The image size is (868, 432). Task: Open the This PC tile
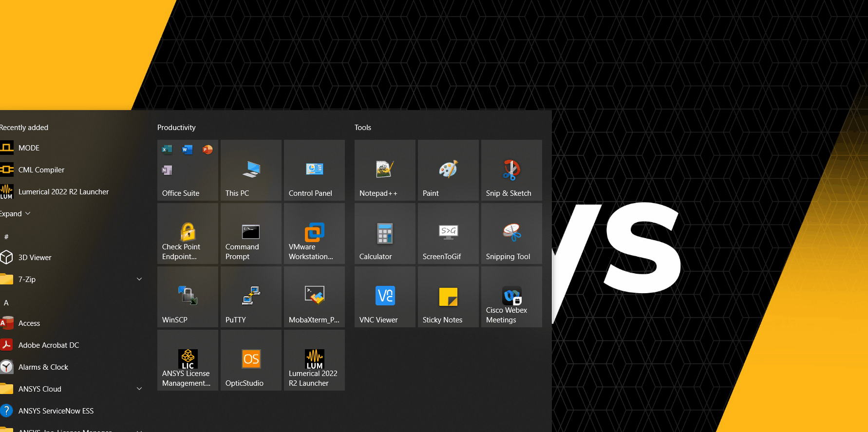tap(251, 170)
